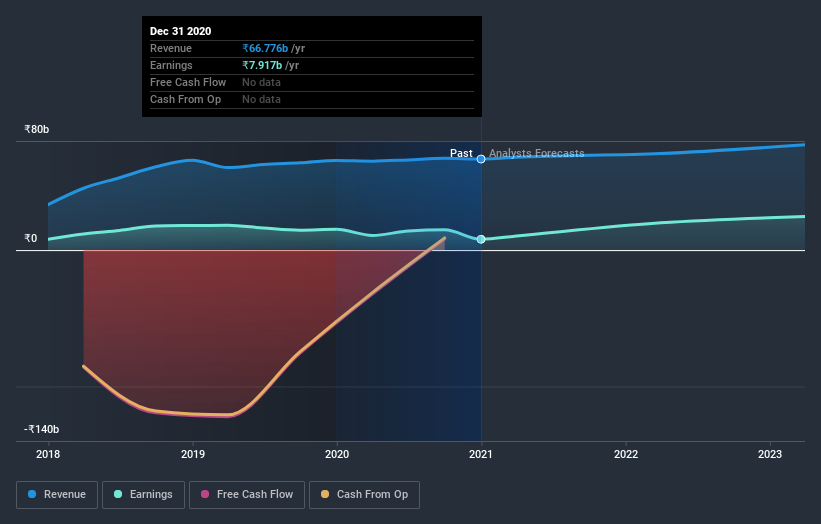Click the Past label on chart
Viewport: 821px width, 524px height.
pyautogui.click(x=461, y=153)
